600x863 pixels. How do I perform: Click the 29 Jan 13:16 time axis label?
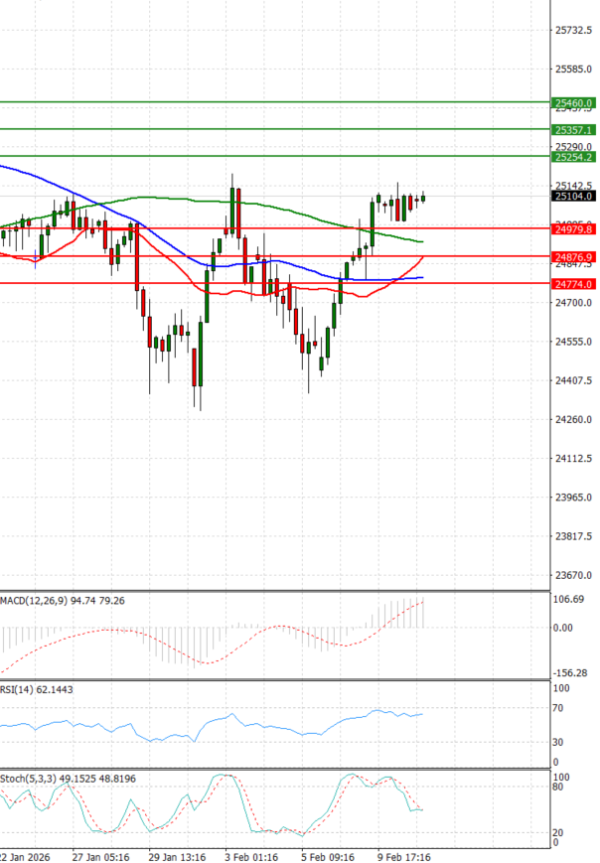point(178,857)
